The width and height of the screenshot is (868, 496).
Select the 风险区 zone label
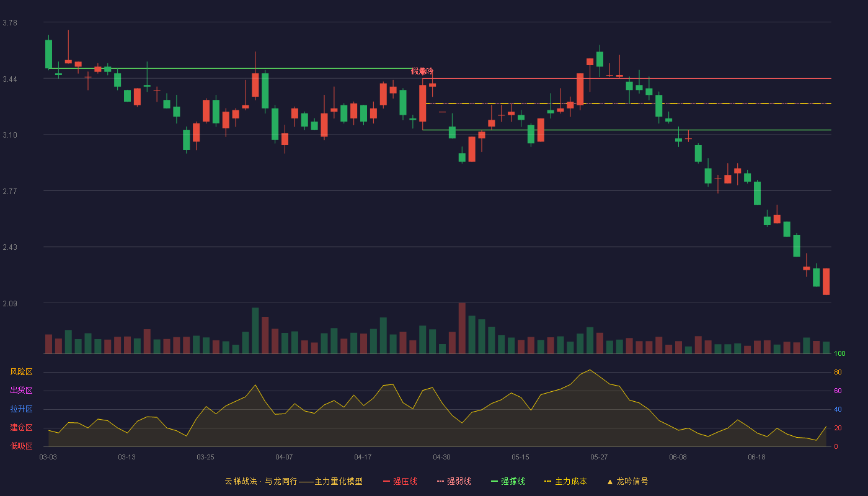(x=21, y=372)
